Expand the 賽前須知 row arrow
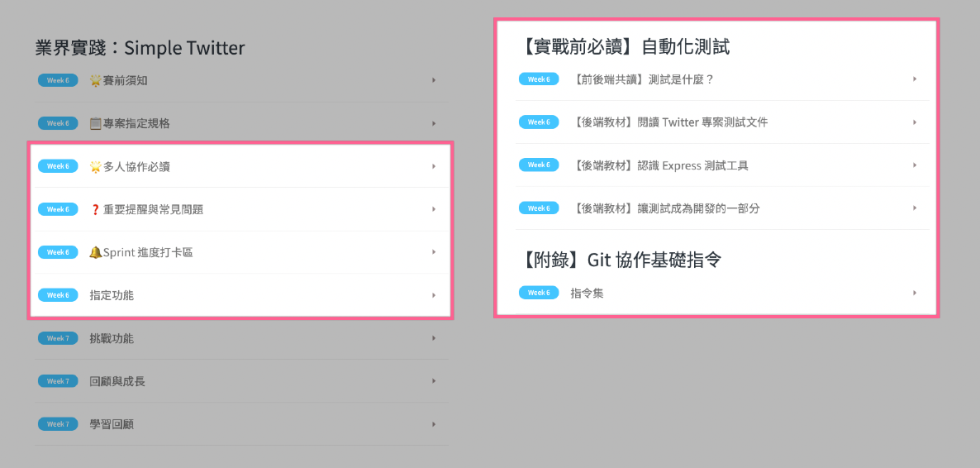Screen dimensions: 980x468 point(434,80)
